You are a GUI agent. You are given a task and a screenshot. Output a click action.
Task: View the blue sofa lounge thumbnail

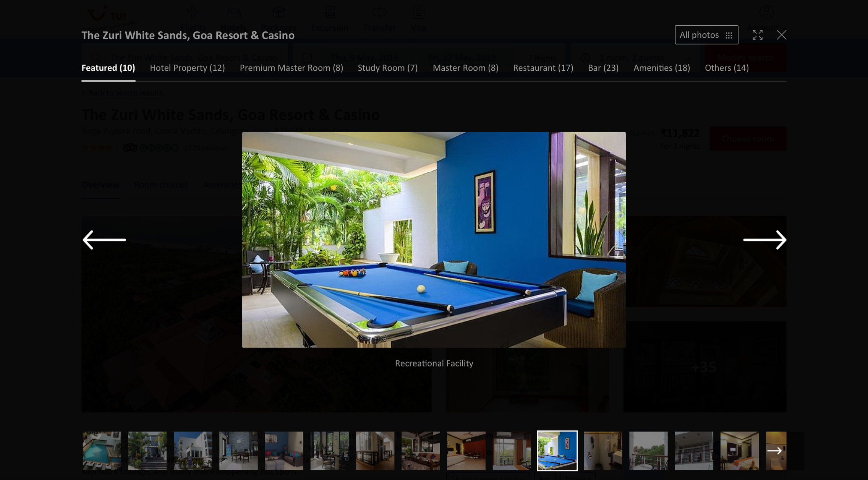pyautogui.click(x=284, y=451)
